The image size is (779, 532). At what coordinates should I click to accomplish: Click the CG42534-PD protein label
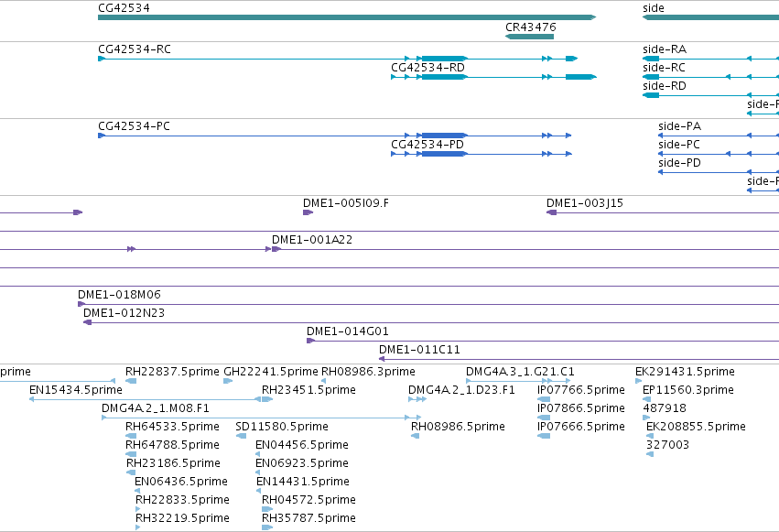(427, 145)
